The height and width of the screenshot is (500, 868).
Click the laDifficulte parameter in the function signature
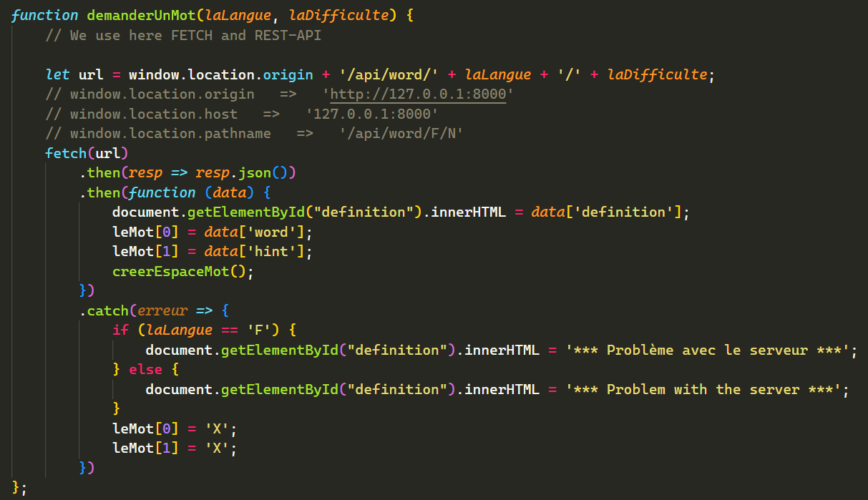click(338, 15)
